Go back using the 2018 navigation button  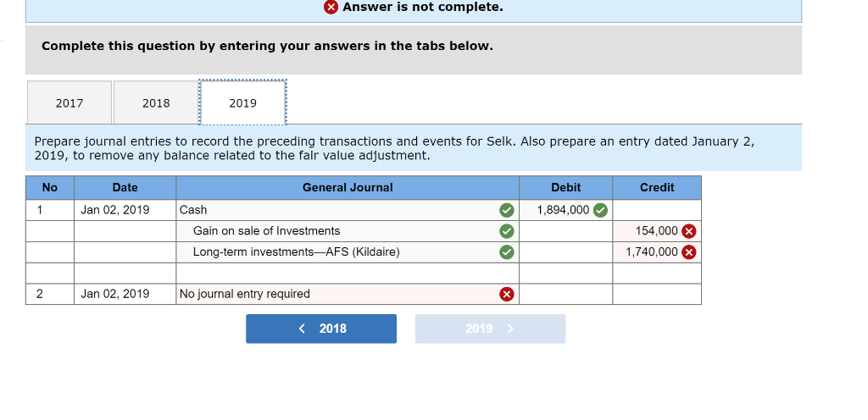pyautogui.click(x=321, y=329)
